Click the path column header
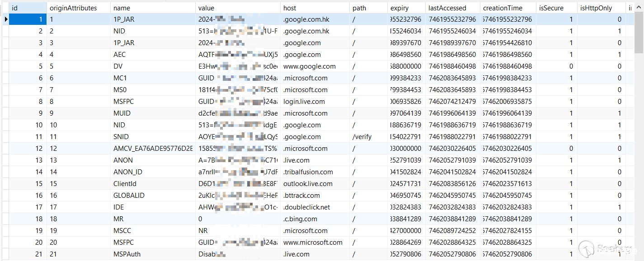The width and height of the screenshot is (644, 261). pos(368,8)
